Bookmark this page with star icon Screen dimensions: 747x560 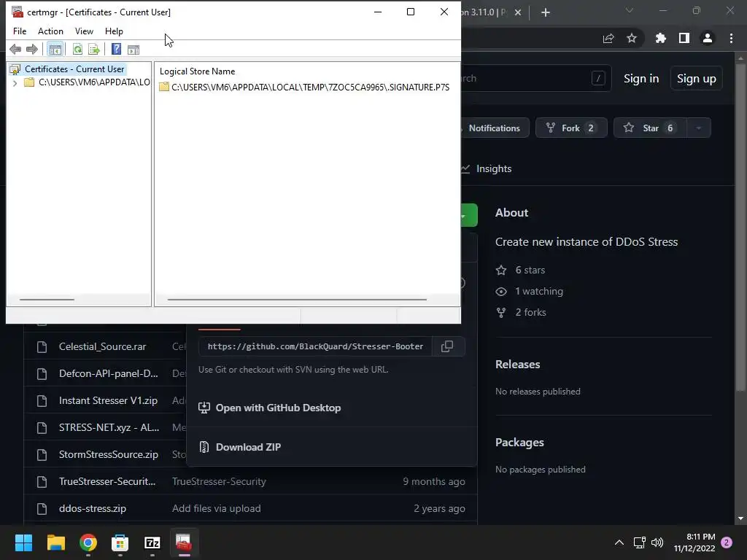point(632,38)
